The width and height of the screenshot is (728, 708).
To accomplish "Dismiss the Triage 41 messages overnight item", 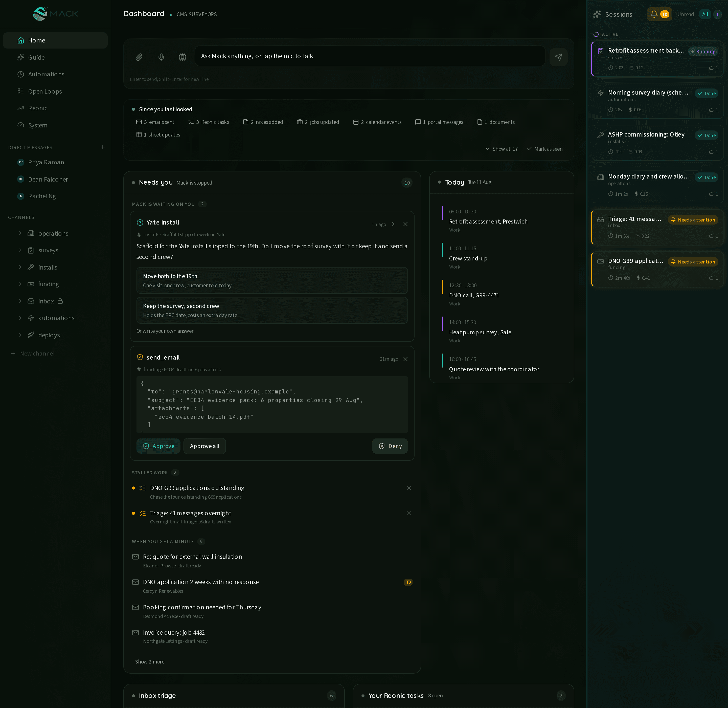I will click(x=409, y=514).
